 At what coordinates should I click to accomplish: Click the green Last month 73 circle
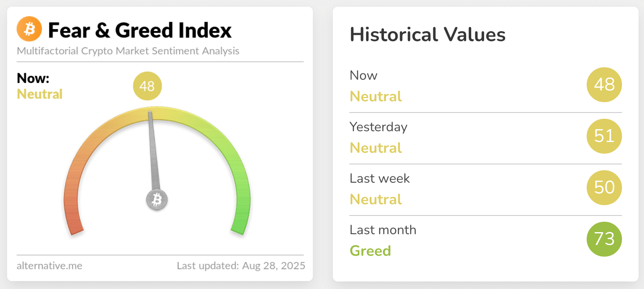[x=604, y=239]
